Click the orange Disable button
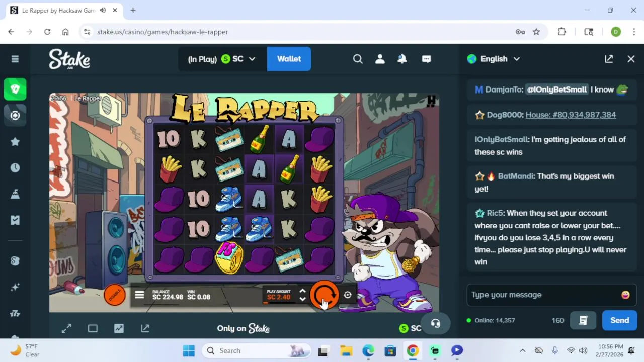Viewport: 644px width, 362px height. 115,295
